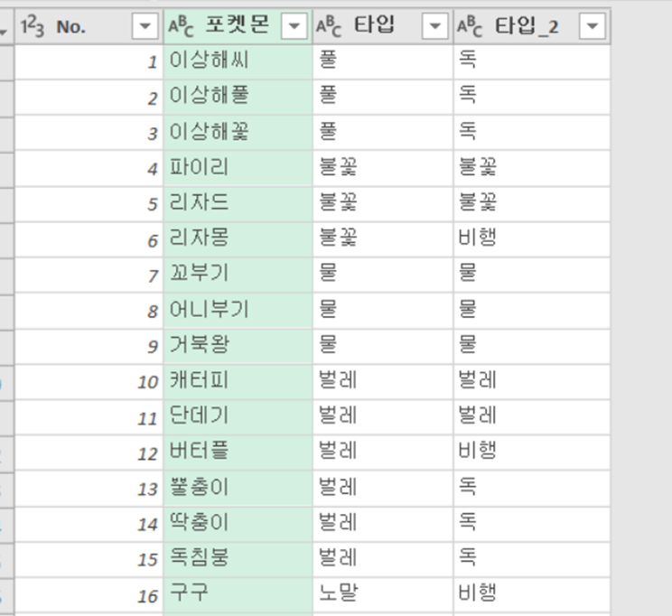Screen dimensions: 672x616
Task: Click the 타입_2 cell in 거북왕 row
Action: (532, 346)
